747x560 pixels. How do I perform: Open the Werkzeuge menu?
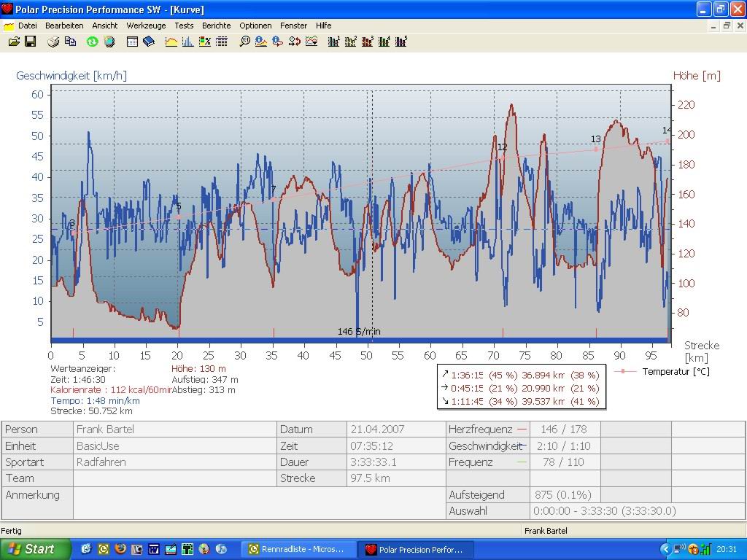146,26
